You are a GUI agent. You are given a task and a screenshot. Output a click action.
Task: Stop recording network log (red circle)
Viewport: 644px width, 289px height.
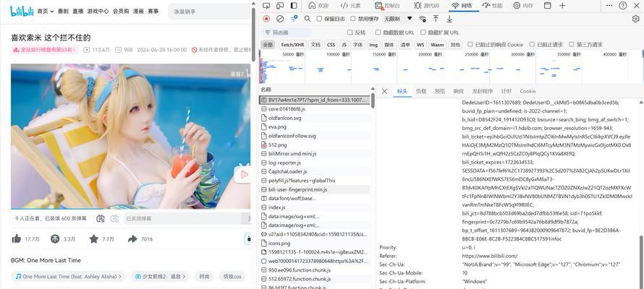(x=266, y=19)
